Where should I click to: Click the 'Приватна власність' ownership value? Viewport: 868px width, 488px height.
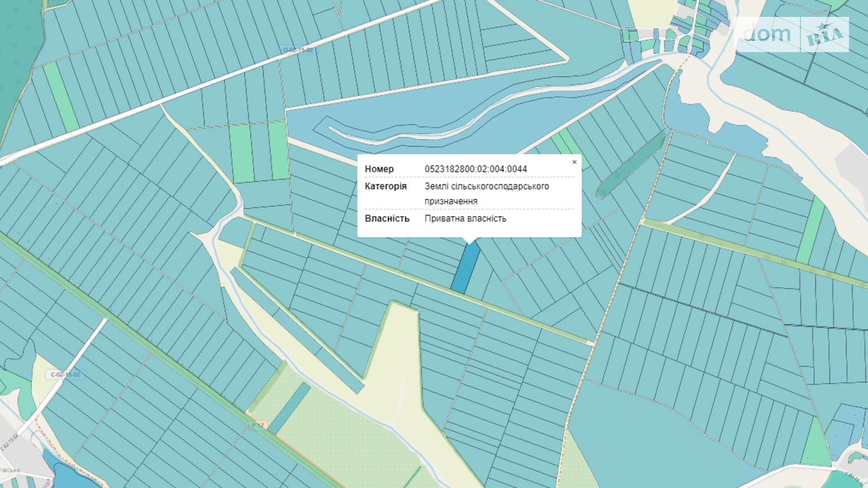click(465, 218)
